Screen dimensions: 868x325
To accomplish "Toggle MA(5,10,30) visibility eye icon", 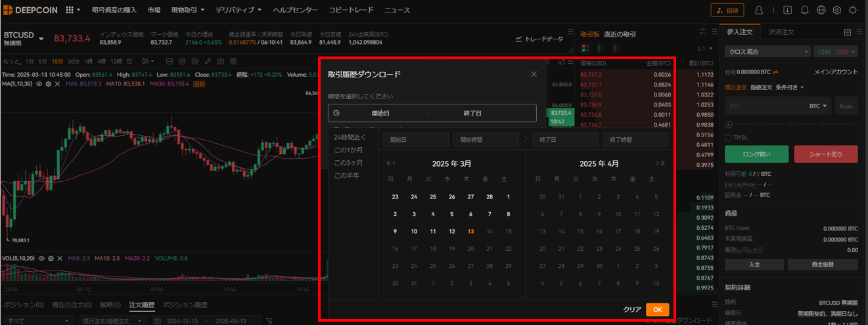I will [39, 84].
